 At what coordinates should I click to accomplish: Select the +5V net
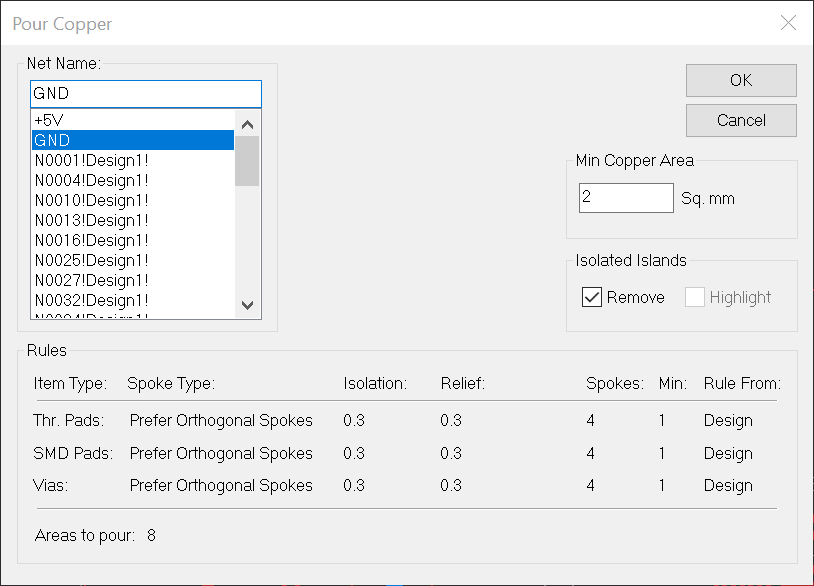pyautogui.click(x=132, y=120)
